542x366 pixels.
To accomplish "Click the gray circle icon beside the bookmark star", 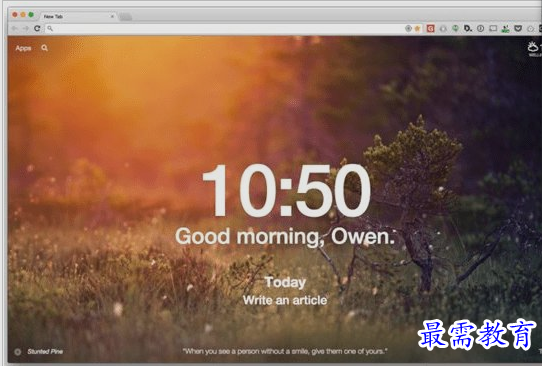I will pyautogui.click(x=408, y=28).
